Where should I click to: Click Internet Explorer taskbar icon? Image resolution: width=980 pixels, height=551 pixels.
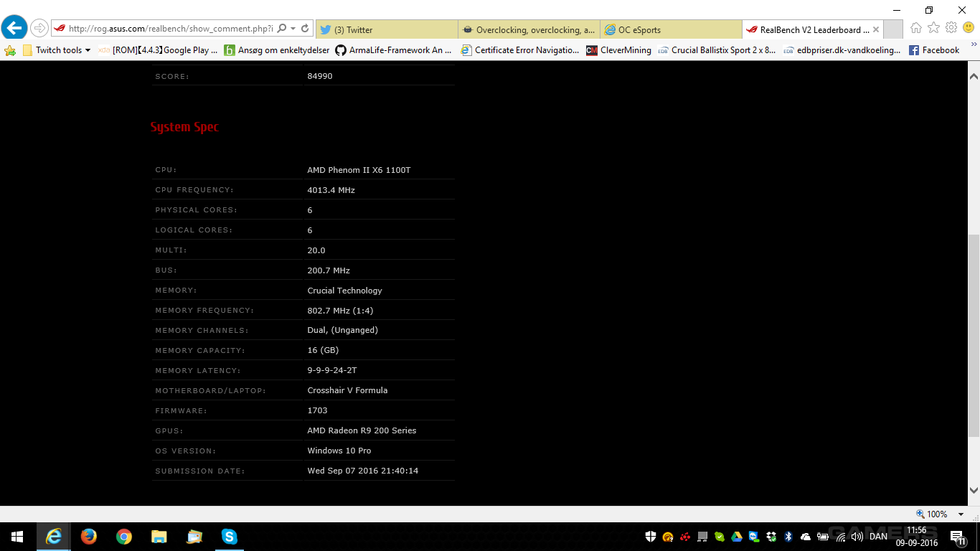click(x=53, y=537)
